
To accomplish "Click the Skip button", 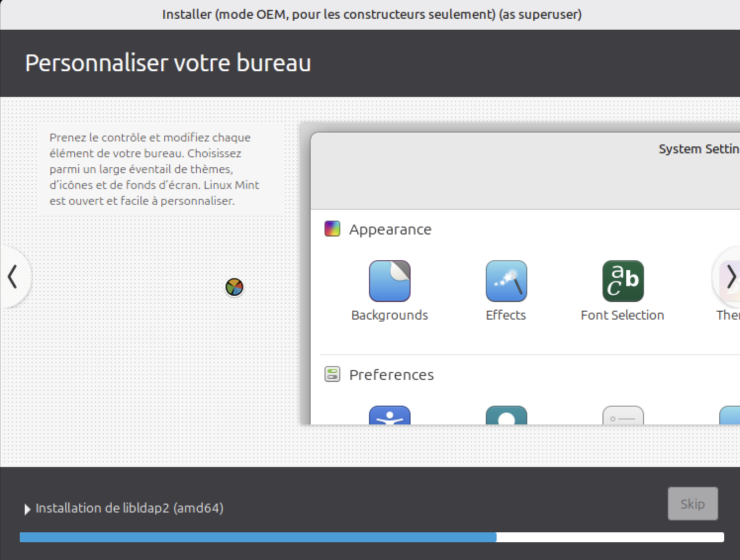I will pos(693,504).
